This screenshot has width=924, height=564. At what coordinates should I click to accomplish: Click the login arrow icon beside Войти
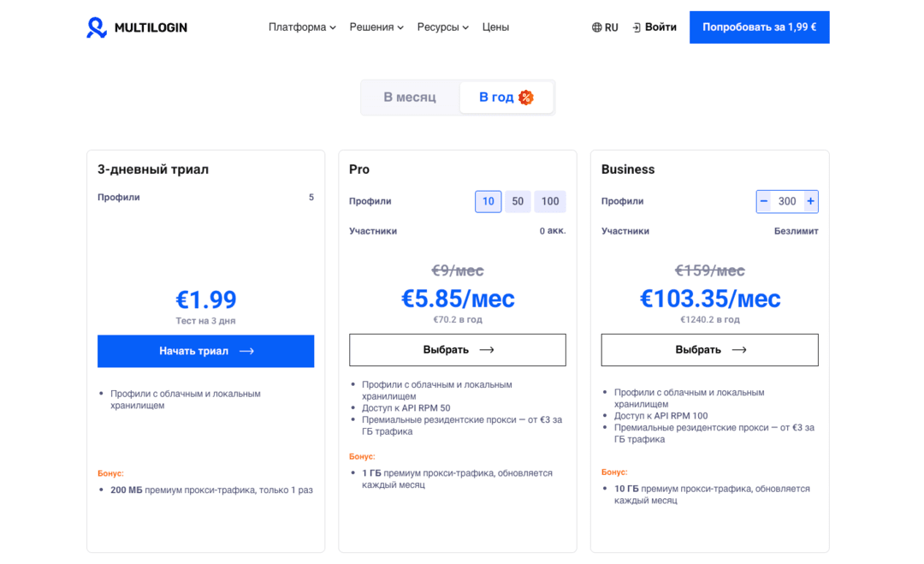click(637, 27)
